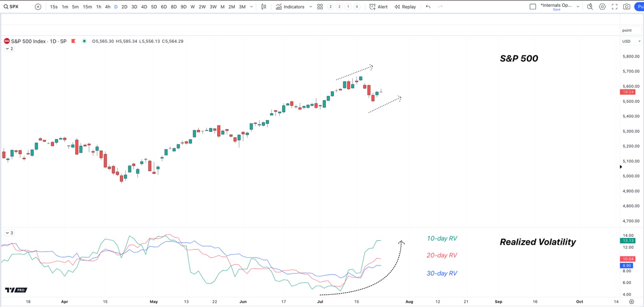The width and height of the screenshot is (644, 307).
Task: Expand the timeframe interval dropdown
Action: [x=251, y=7]
